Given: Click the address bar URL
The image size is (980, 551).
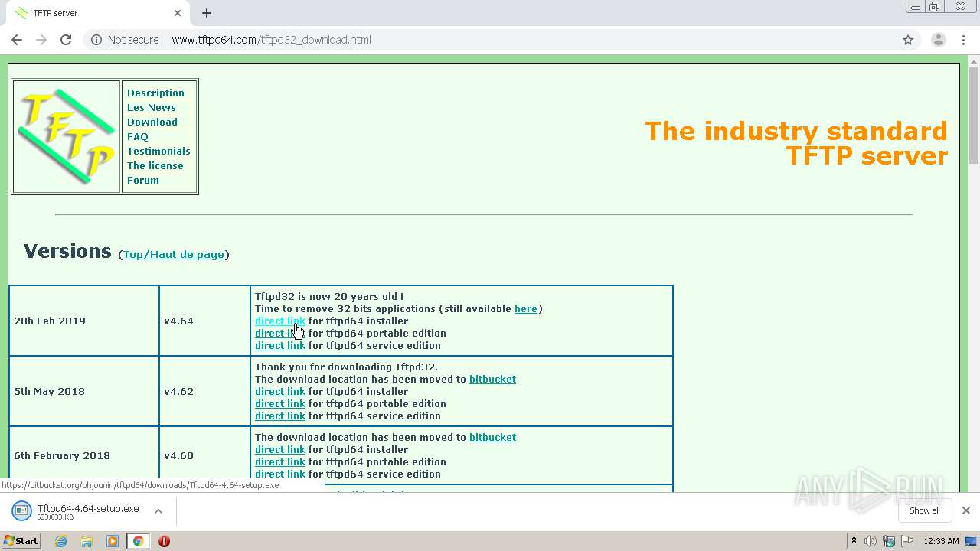Looking at the screenshot, I should [271, 40].
